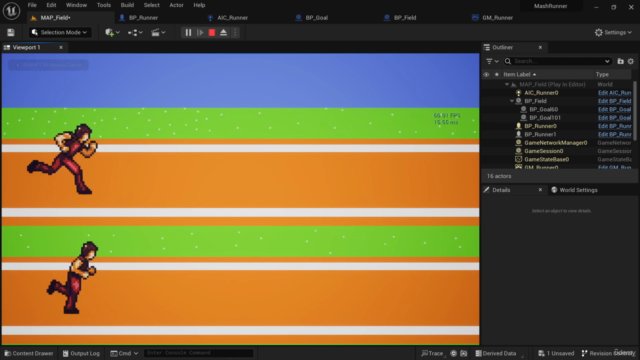This screenshot has height=360, width=640.
Task: Select BP_Runner1 in the Outliner
Action: (x=540, y=134)
